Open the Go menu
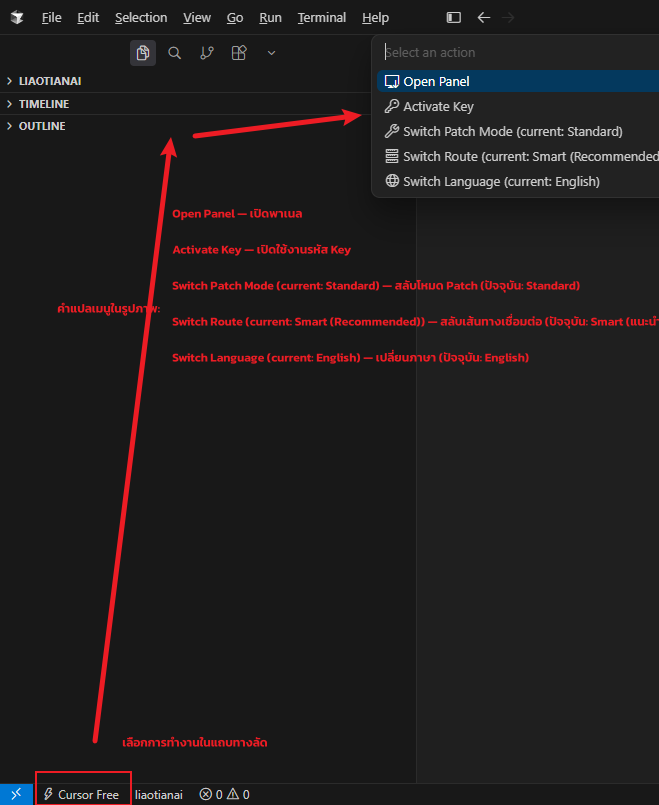Viewport: 659px width, 805px height. pos(235,17)
